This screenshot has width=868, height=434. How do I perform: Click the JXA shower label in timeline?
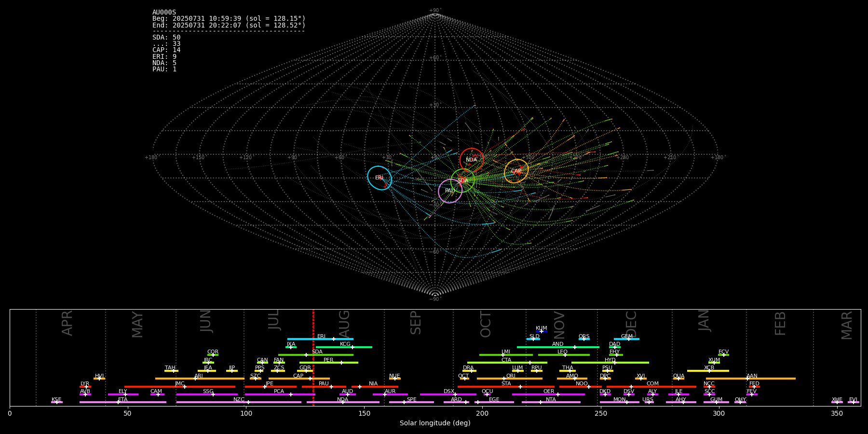coord(291,344)
